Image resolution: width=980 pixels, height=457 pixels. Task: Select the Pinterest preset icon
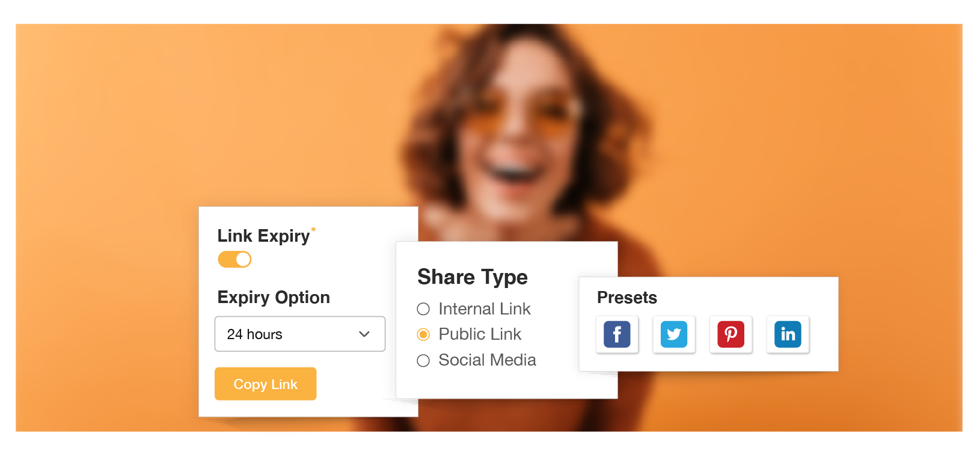pos(730,334)
